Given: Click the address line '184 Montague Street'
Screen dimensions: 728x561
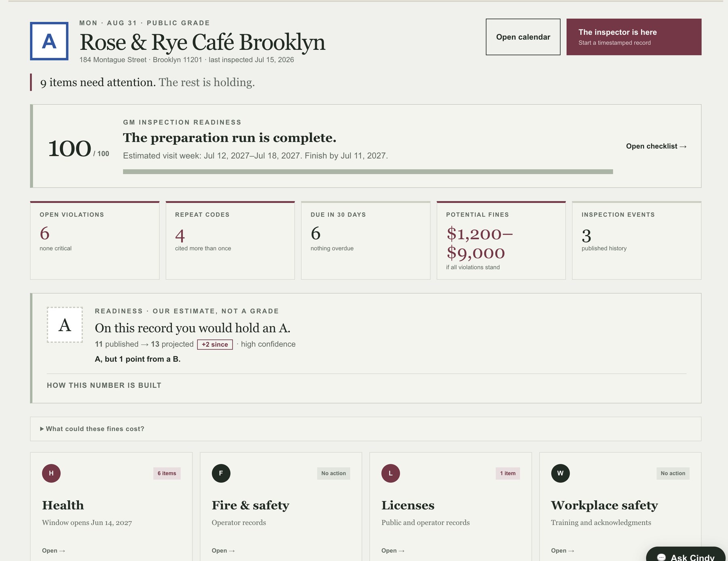Looking at the screenshot, I should tap(113, 60).
